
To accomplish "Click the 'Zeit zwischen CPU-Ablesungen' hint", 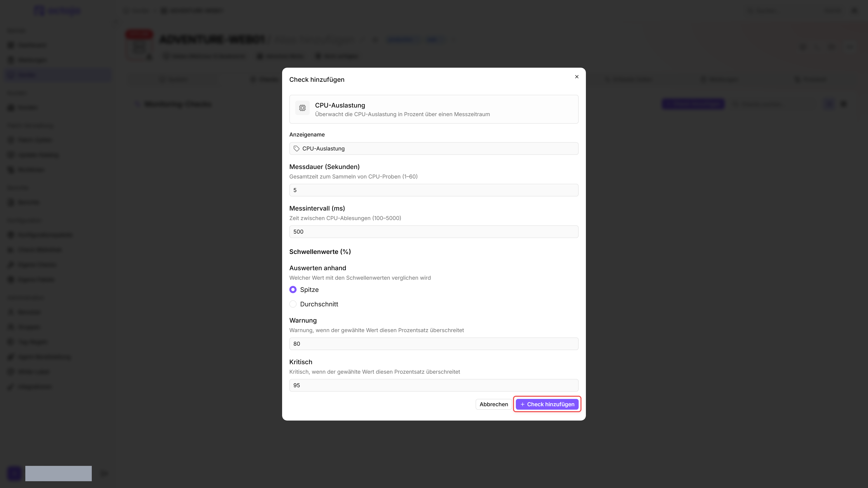I will [x=345, y=218].
